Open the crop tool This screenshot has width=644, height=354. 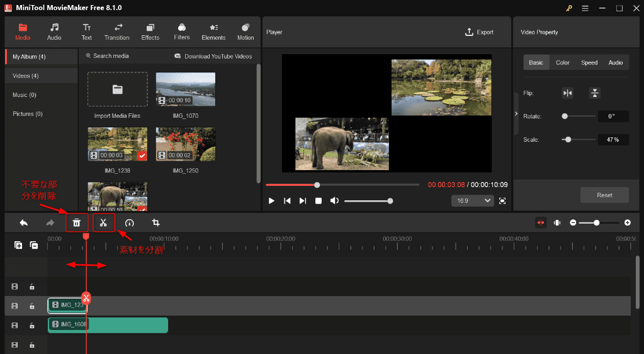tap(155, 223)
